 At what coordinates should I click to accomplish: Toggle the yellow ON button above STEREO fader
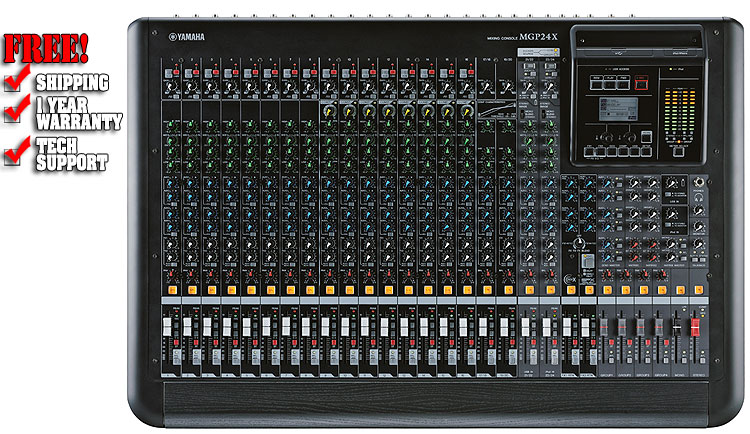click(699, 289)
